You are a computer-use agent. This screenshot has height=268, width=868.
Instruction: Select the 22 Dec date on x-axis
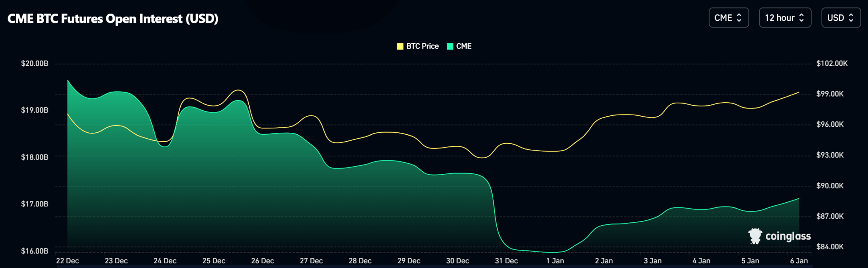(67, 261)
